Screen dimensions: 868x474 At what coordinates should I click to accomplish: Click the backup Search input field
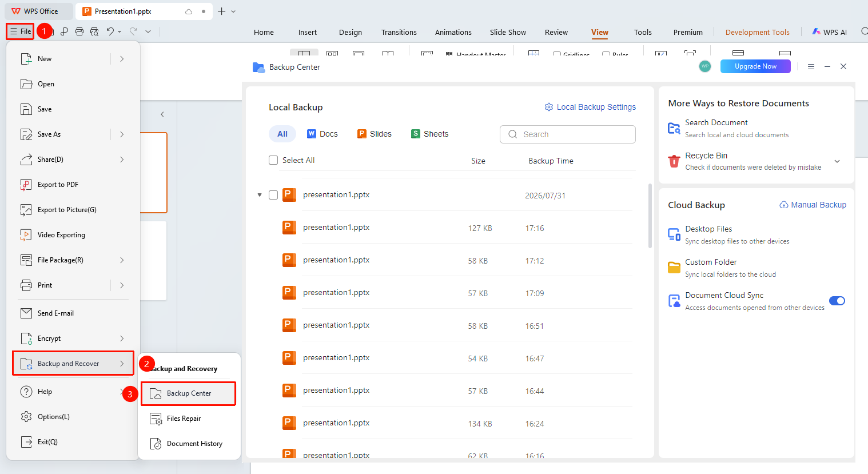(x=568, y=134)
